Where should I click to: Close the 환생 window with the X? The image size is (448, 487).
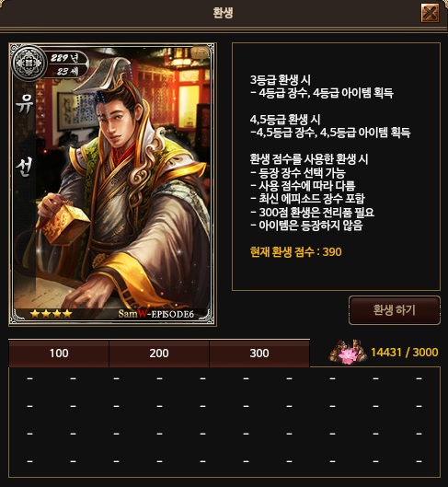point(430,13)
